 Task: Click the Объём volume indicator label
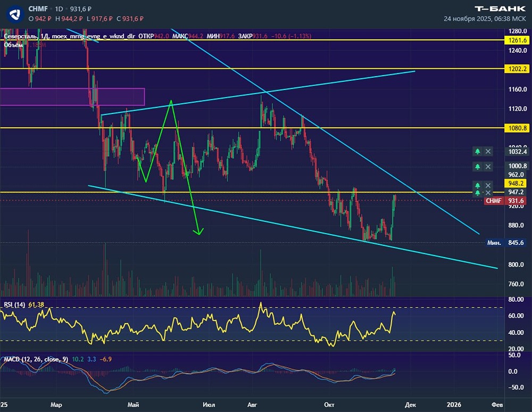(x=14, y=45)
